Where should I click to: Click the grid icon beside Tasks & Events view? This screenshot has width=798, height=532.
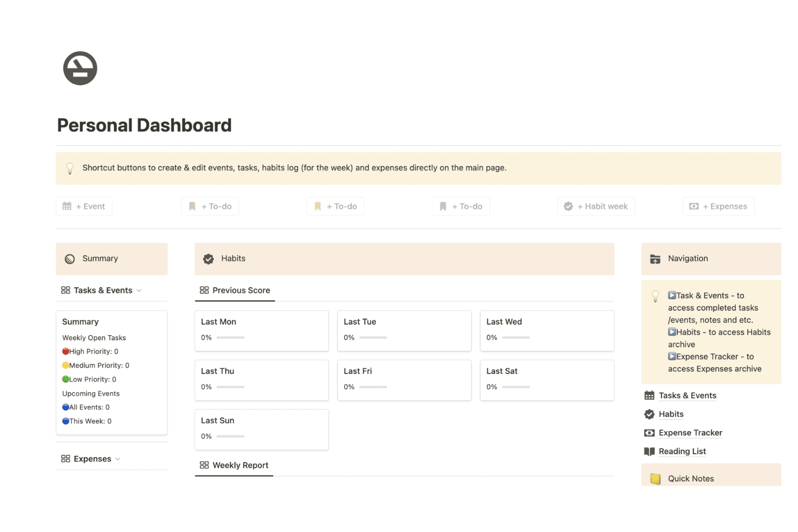tap(66, 290)
